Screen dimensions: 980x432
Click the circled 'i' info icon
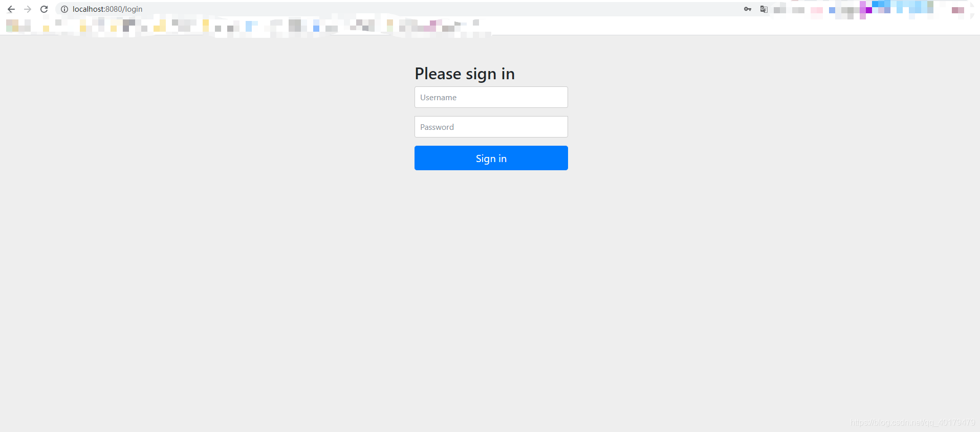point(64,9)
